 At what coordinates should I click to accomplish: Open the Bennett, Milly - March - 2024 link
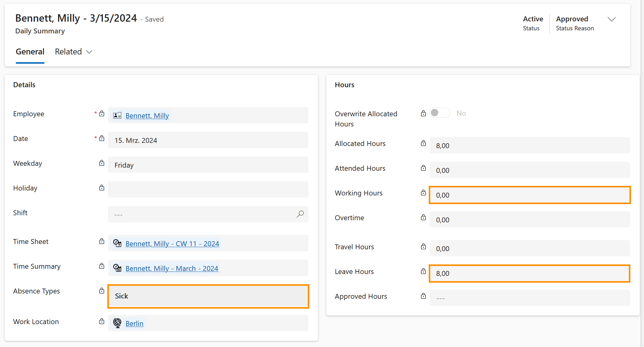[x=172, y=268]
